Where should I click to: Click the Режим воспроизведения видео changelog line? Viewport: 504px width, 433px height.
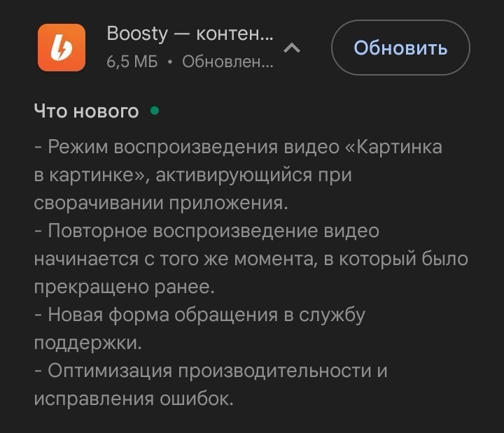pos(238,147)
